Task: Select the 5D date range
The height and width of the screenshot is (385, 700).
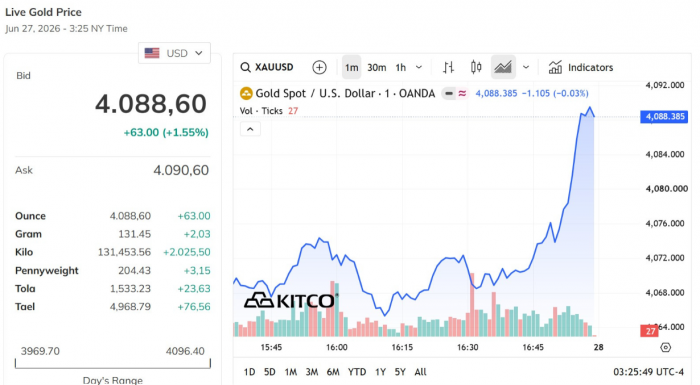Action: 270,372
